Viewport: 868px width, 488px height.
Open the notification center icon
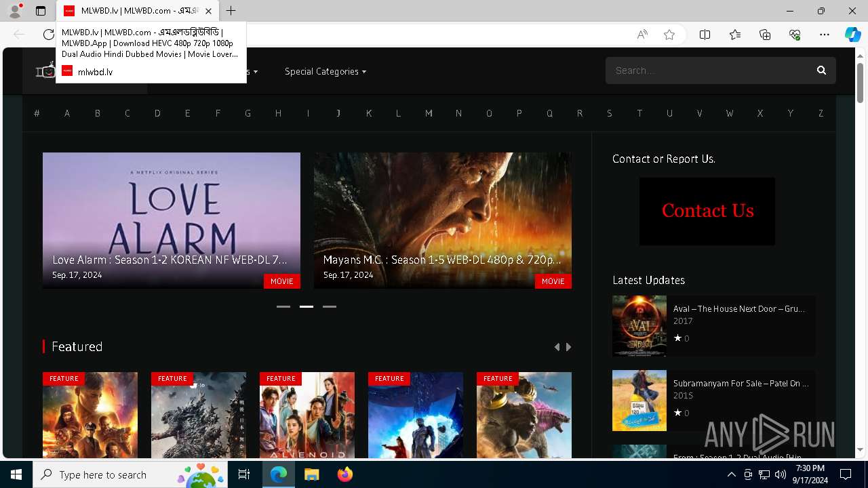[846, 474]
